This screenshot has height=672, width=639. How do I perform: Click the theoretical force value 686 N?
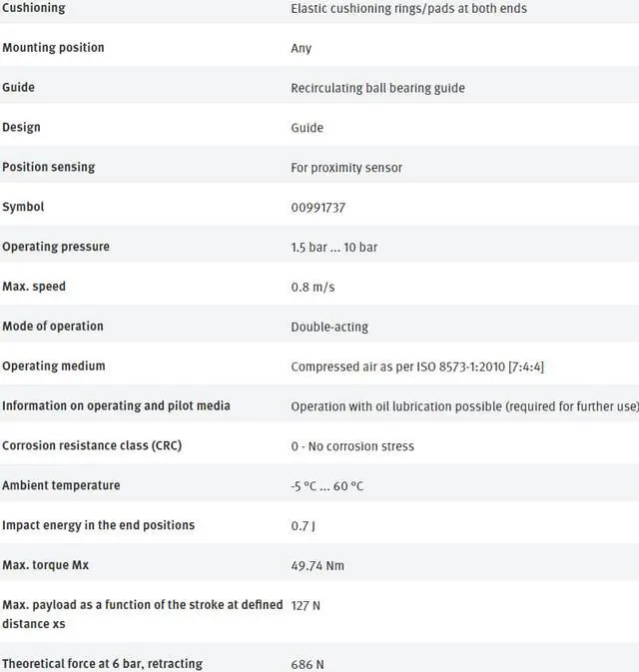(x=308, y=664)
